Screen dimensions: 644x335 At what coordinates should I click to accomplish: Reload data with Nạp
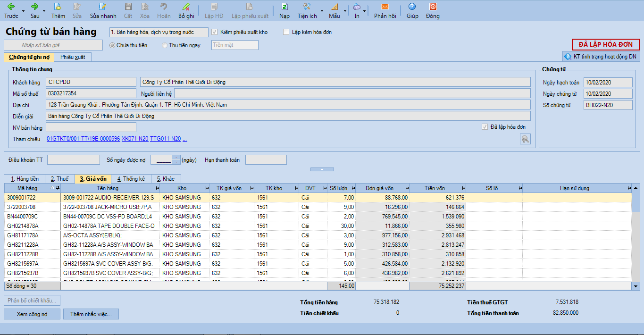click(x=284, y=11)
